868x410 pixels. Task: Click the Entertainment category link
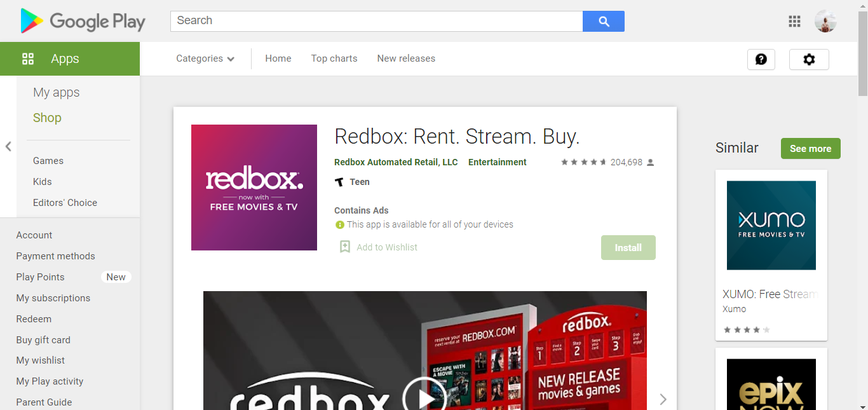[x=498, y=162]
